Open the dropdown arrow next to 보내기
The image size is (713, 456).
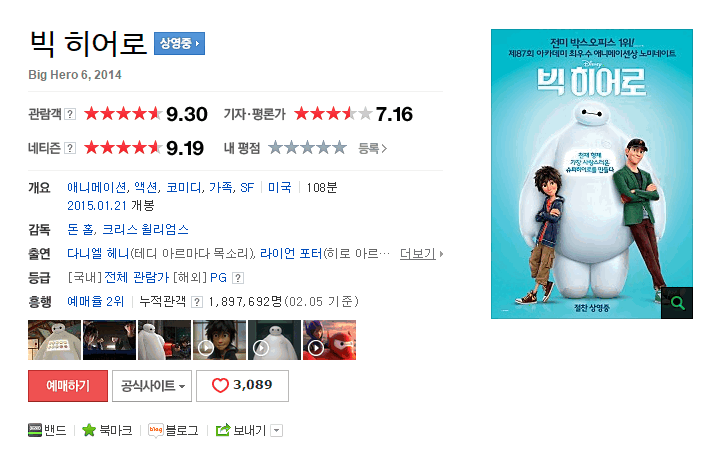[x=276, y=431]
